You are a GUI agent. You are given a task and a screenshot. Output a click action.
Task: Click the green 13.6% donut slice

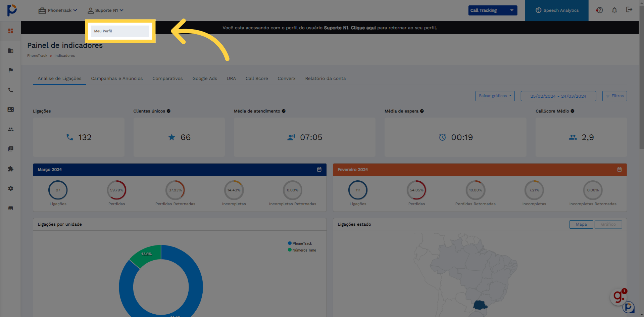point(147,256)
